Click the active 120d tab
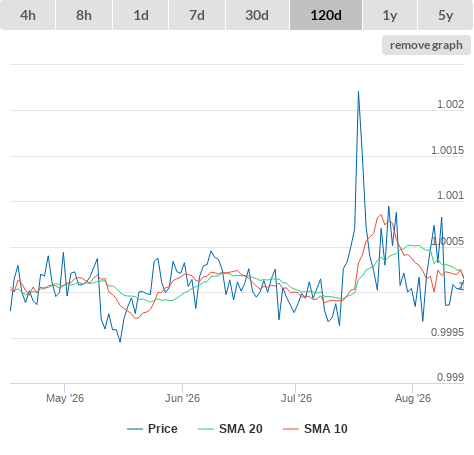Image resolution: width=474 pixels, height=455 pixels. coord(326,15)
